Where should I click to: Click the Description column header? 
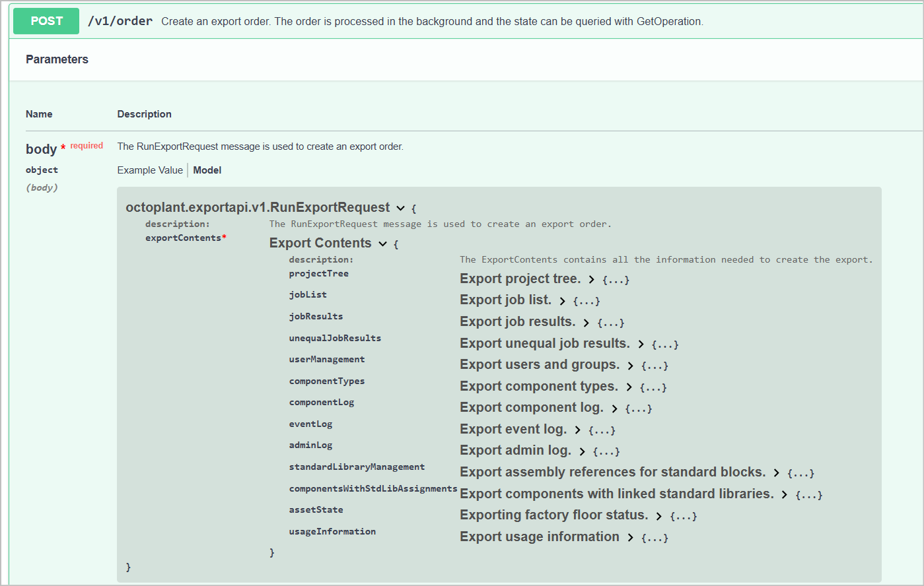click(x=145, y=114)
